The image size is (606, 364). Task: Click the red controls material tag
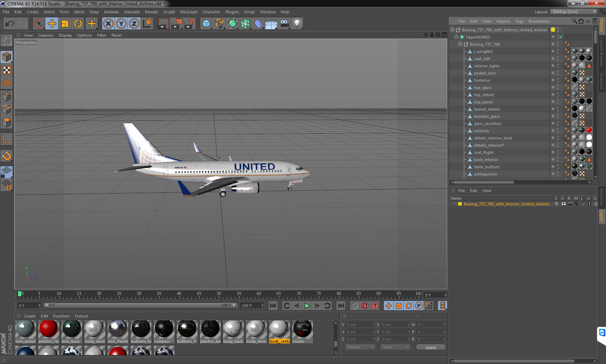589,130
